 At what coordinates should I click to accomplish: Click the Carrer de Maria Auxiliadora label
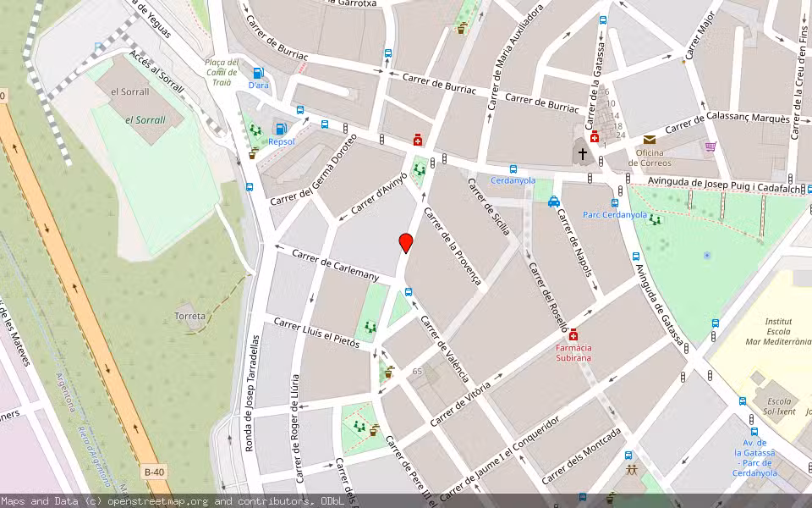[x=515, y=57]
